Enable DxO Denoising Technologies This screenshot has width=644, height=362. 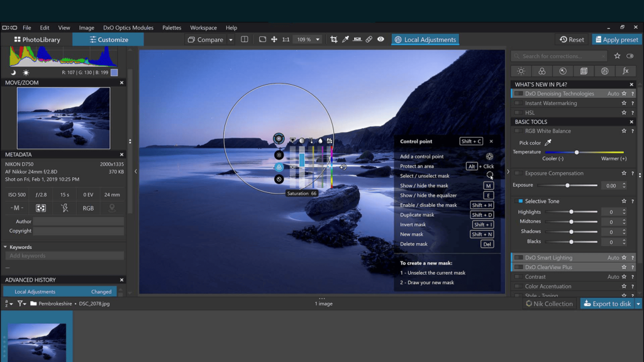click(519, 94)
